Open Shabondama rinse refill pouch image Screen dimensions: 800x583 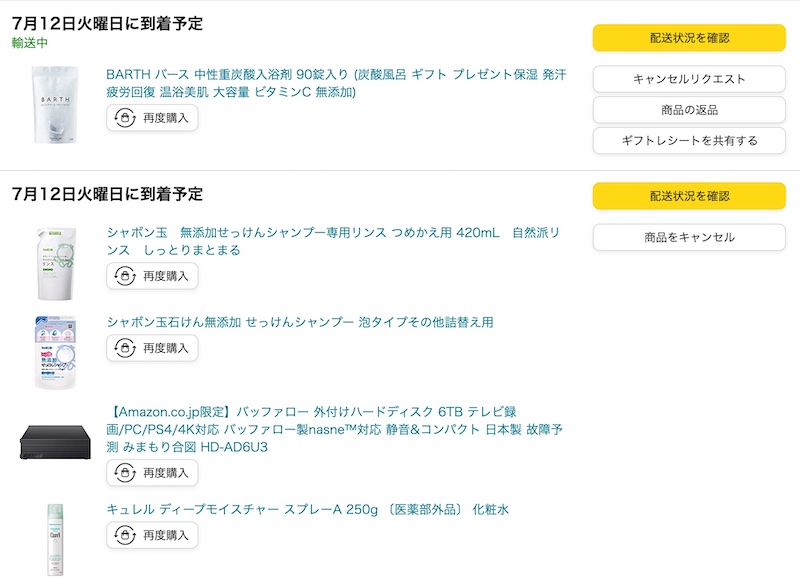[56, 263]
